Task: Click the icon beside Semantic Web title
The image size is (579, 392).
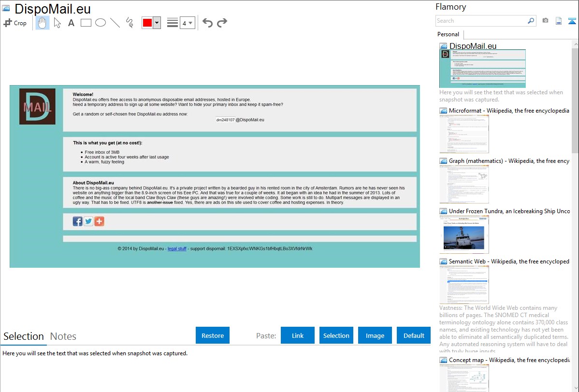Action: pyautogui.click(x=443, y=261)
